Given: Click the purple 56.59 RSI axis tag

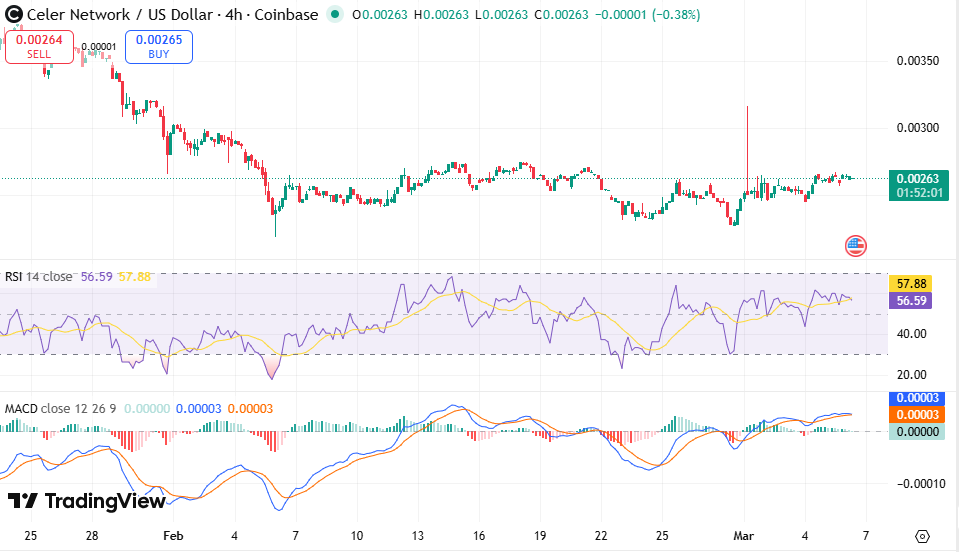Looking at the screenshot, I should point(911,301).
